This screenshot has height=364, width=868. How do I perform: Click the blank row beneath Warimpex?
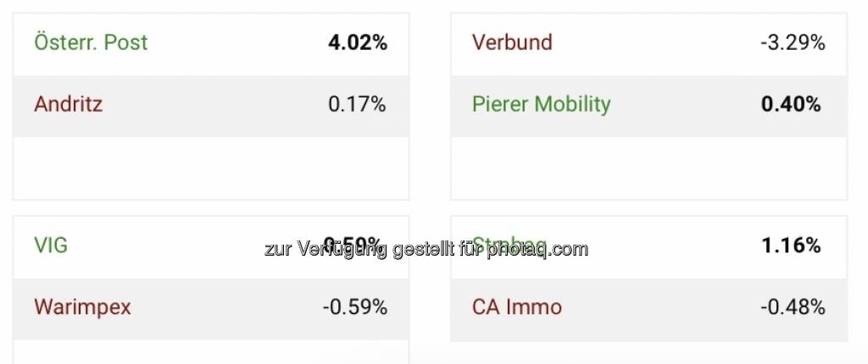click(210, 353)
